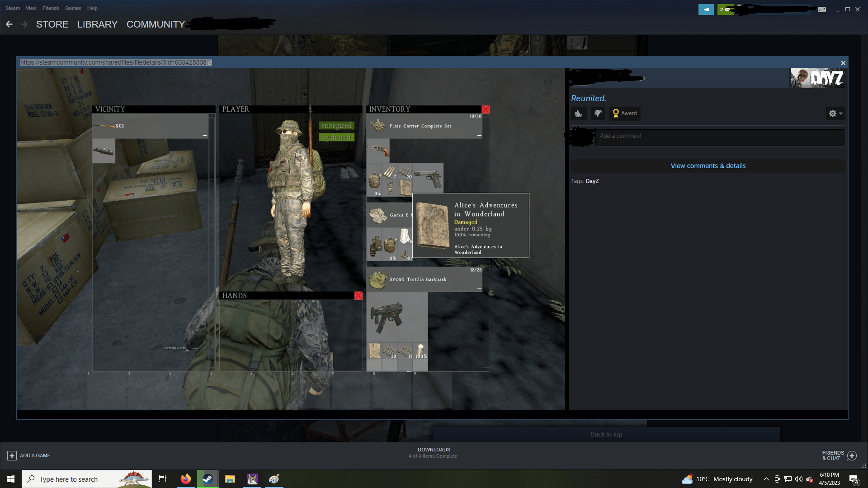Click the Firefox taskbar icon

coord(185,479)
